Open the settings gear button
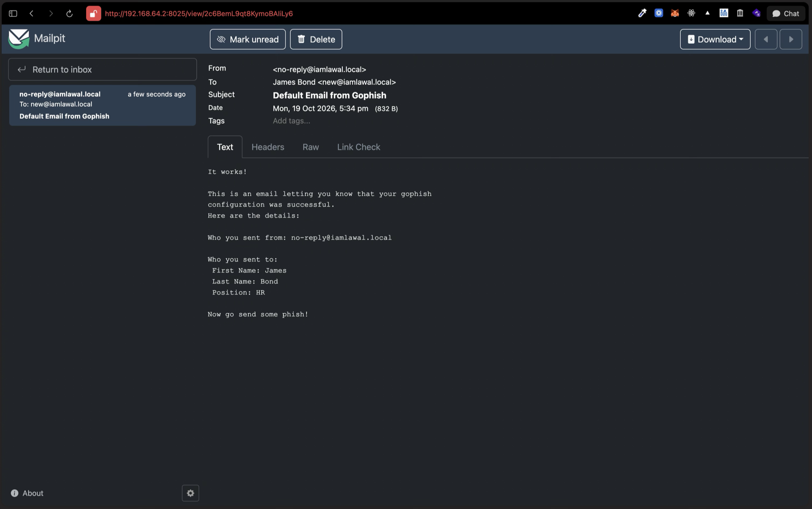 [190, 493]
